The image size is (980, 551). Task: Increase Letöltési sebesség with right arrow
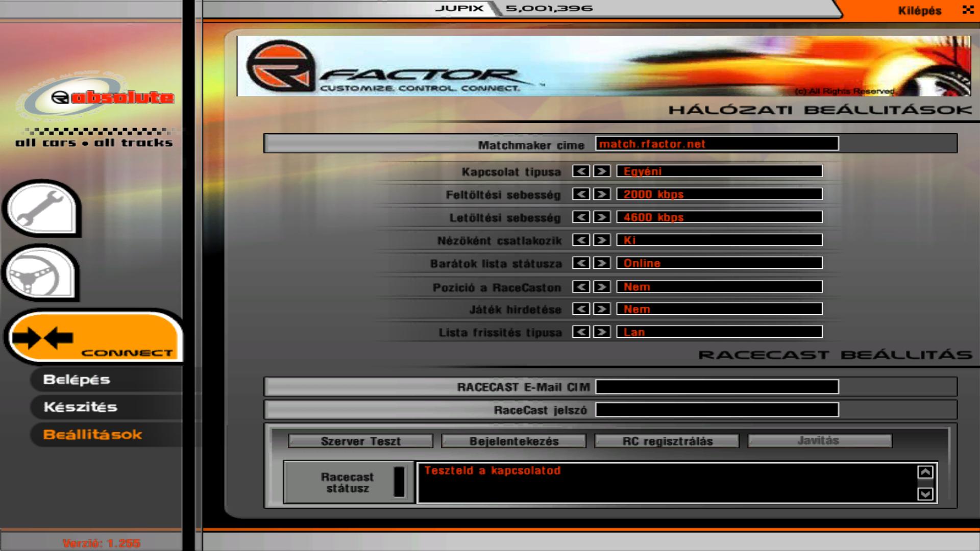tap(602, 217)
